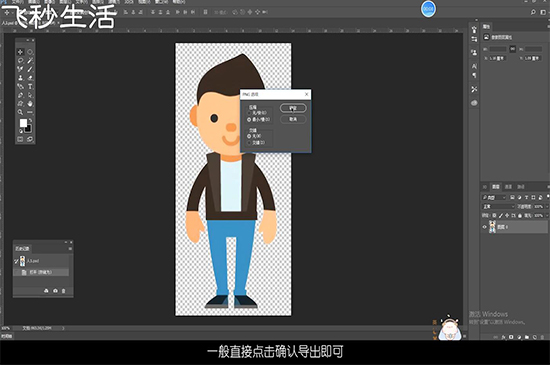Select the Path Selection arrow tool
The height and width of the screenshot is (365, 550).
pyautogui.click(x=30, y=95)
